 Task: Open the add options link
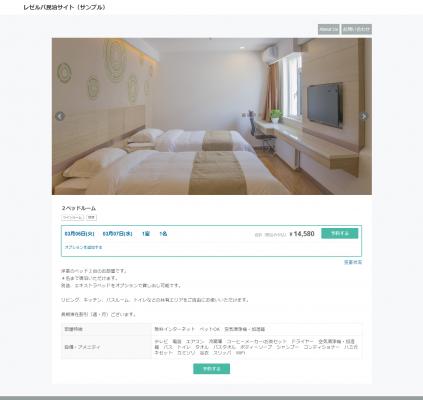click(83, 247)
